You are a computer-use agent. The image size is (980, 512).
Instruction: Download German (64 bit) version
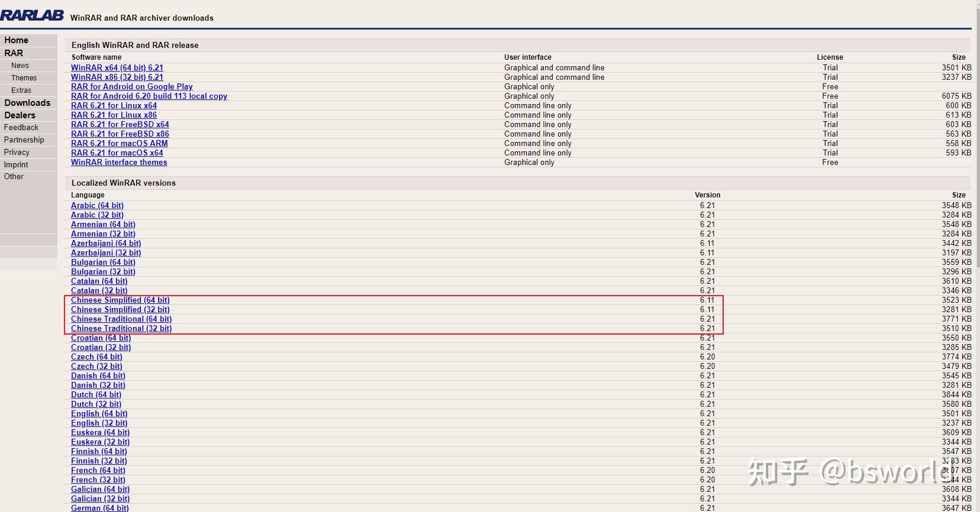(99, 508)
